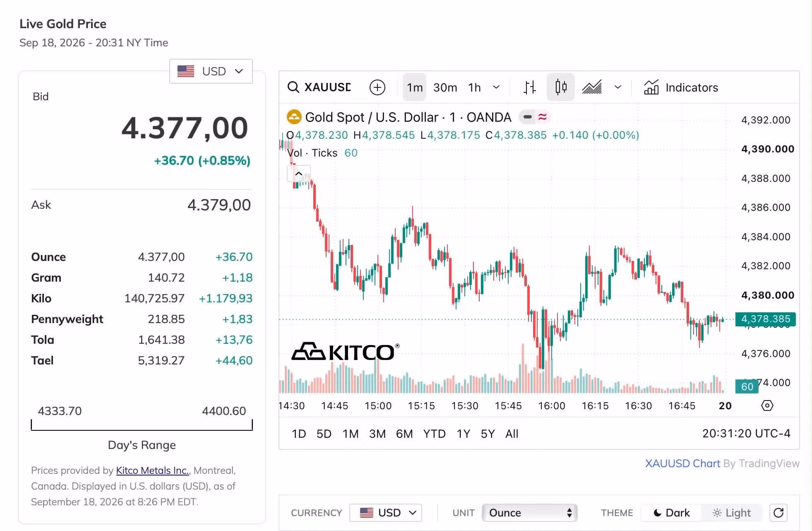
Task: Open the USD currency dropdown above Bid
Action: (x=211, y=71)
